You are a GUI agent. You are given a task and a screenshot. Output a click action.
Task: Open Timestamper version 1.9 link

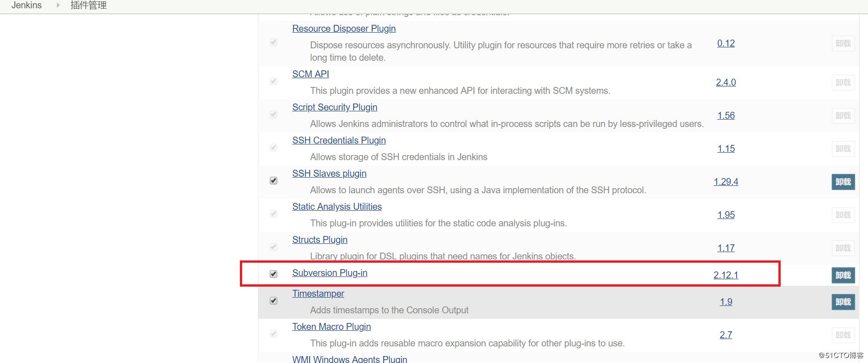726,302
